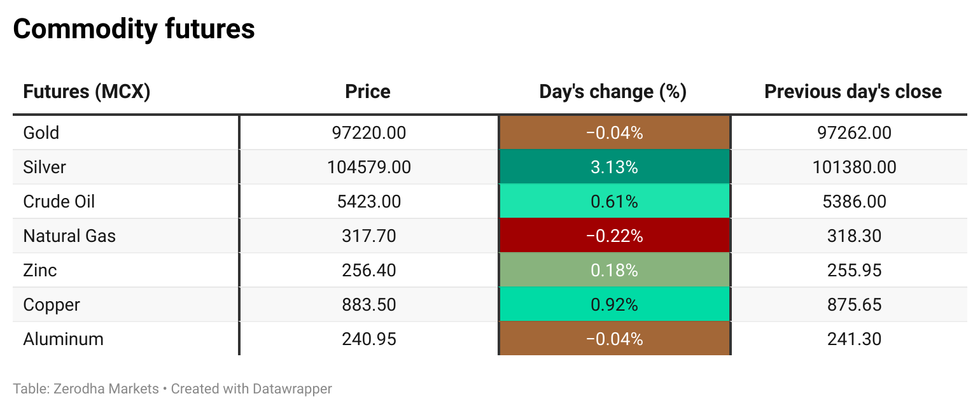The image size is (980, 410).
Task: Click the Gold row label
Action: click(x=41, y=133)
